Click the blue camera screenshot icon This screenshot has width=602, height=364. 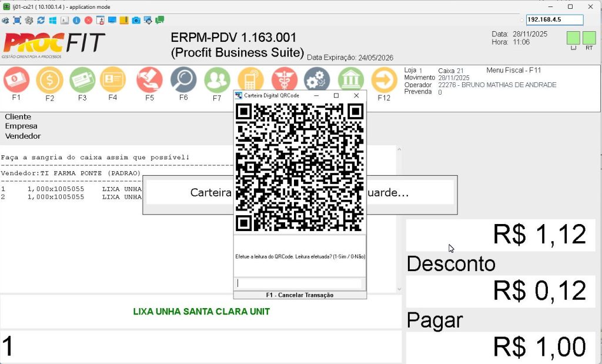click(136, 20)
